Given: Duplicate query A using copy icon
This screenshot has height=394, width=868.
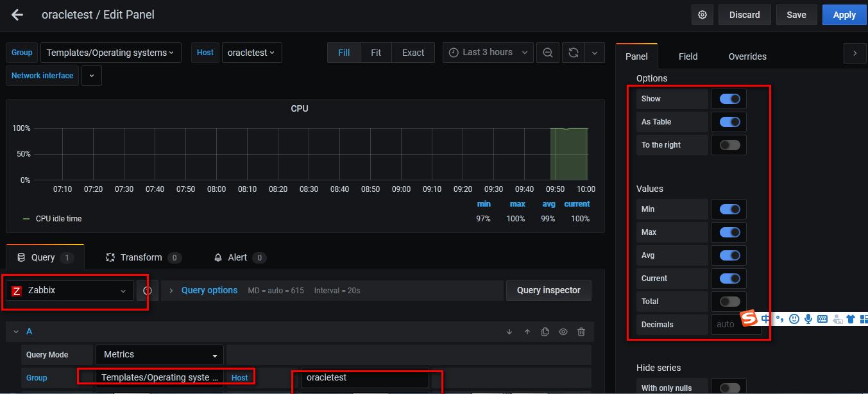Looking at the screenshot, I should point(545,332).
